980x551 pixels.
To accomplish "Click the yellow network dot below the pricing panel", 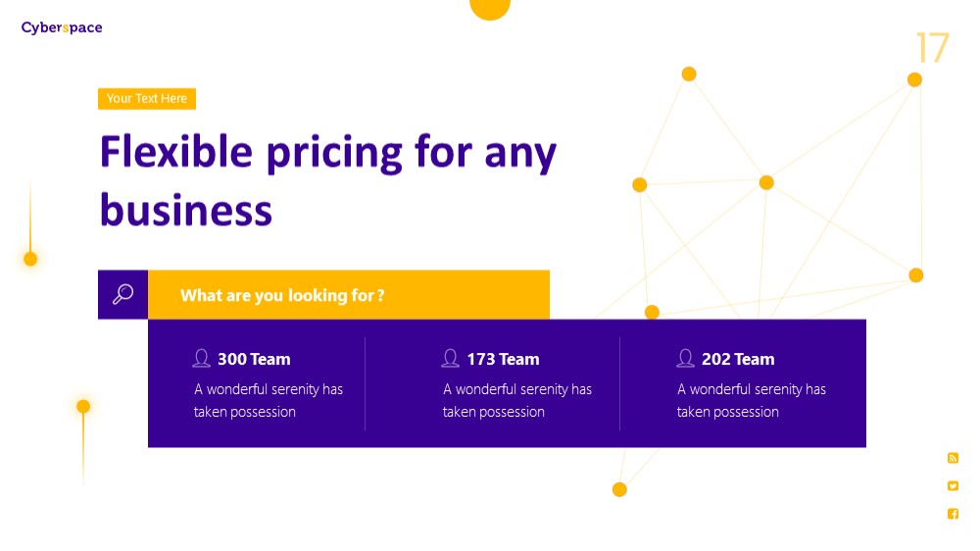I will 619,489.
